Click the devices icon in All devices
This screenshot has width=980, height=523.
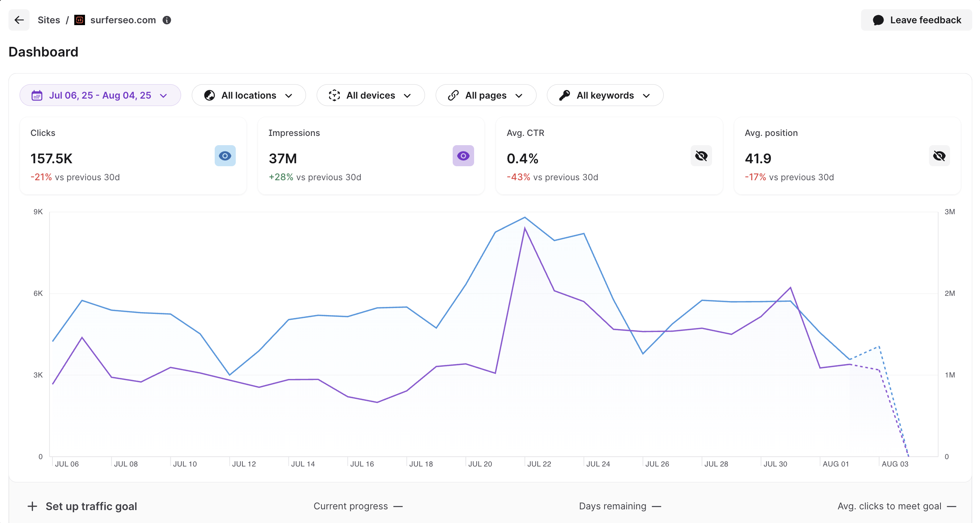pos(334,95)
